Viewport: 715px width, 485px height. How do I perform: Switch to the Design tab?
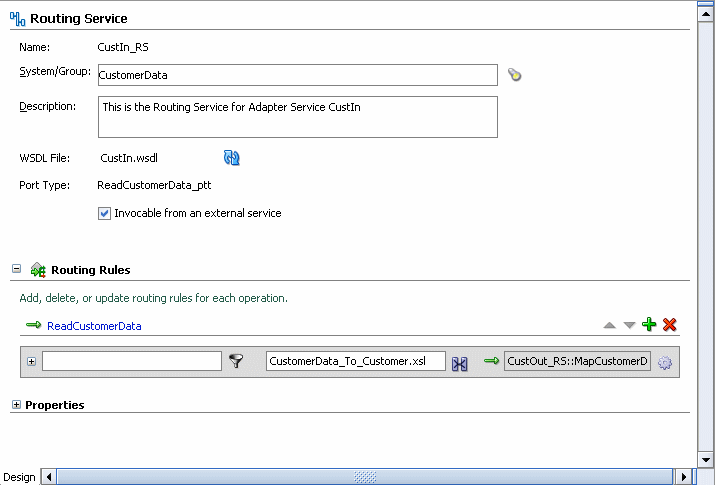point(19,477)
